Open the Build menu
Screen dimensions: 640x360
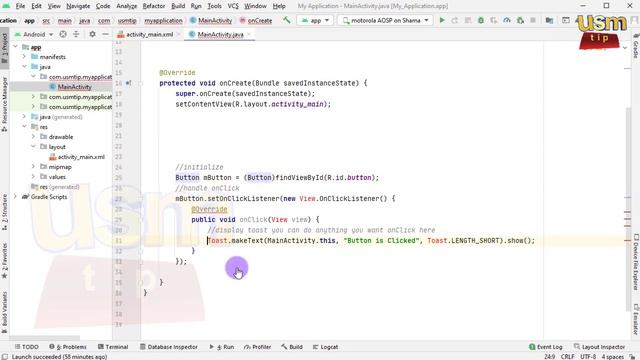(x=178, y=6)
